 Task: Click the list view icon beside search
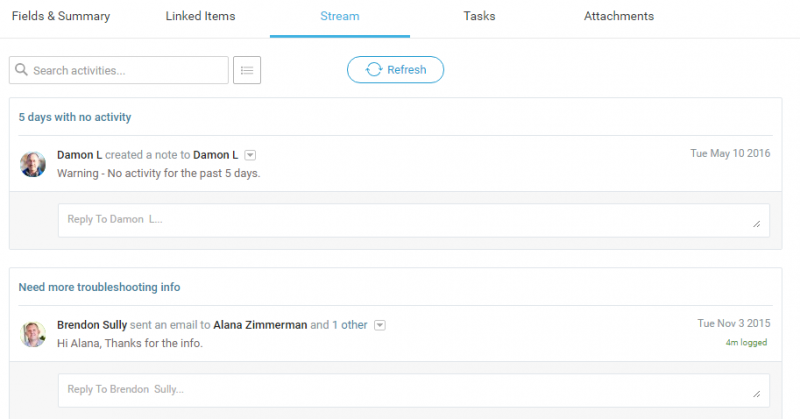coord(247,70)
